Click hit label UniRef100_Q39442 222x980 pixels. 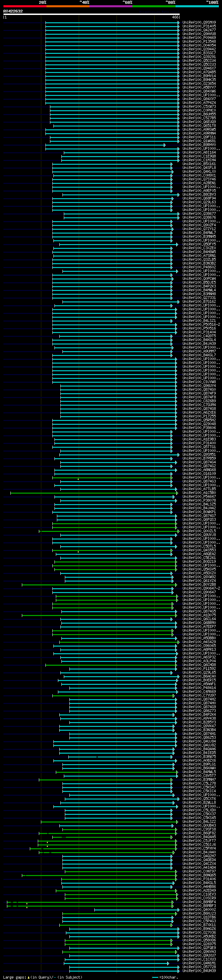(x=199, y=49)
